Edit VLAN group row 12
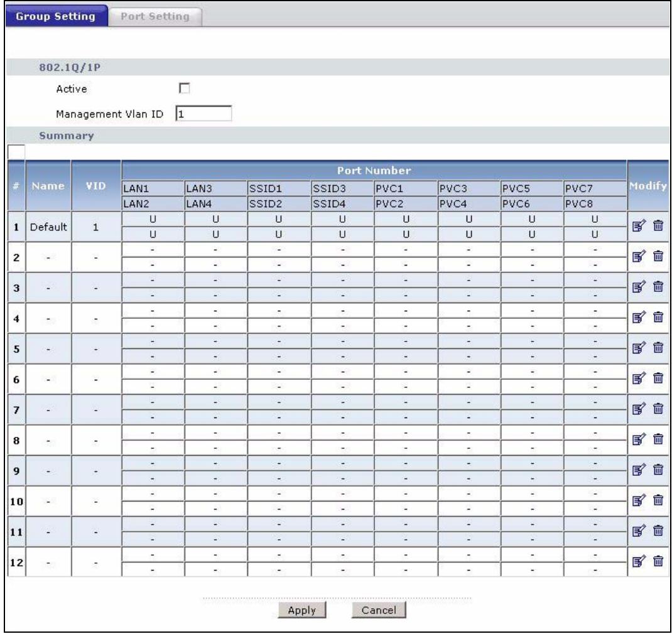 point(639,561)
